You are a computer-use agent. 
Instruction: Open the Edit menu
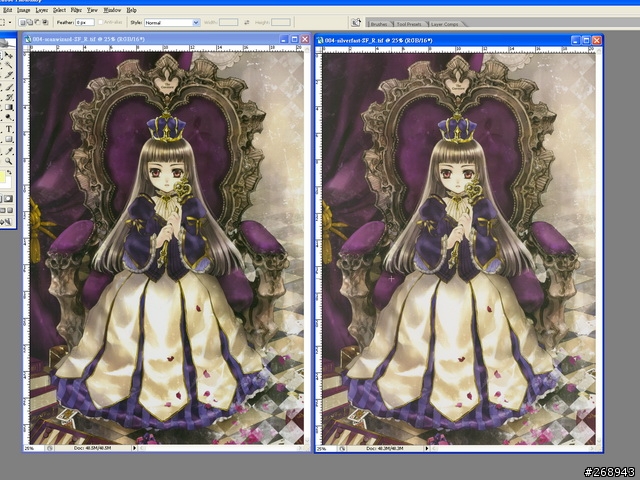[7, 10]
